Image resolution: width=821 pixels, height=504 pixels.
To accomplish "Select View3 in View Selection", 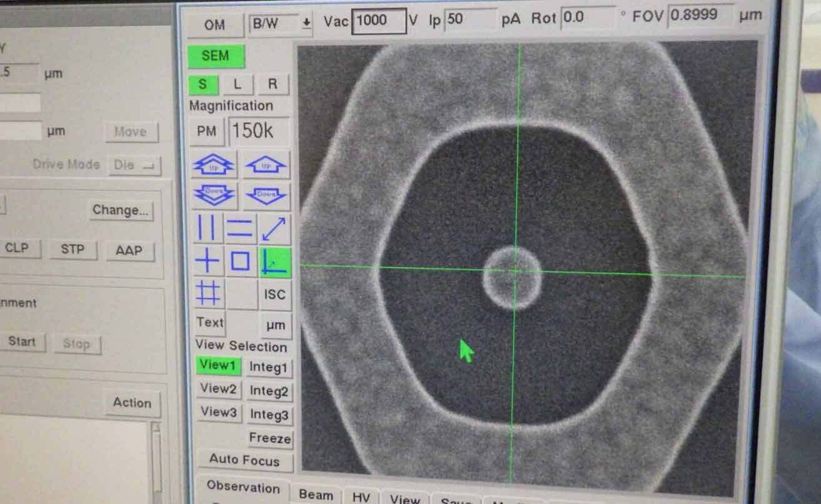I will (219, 412).
